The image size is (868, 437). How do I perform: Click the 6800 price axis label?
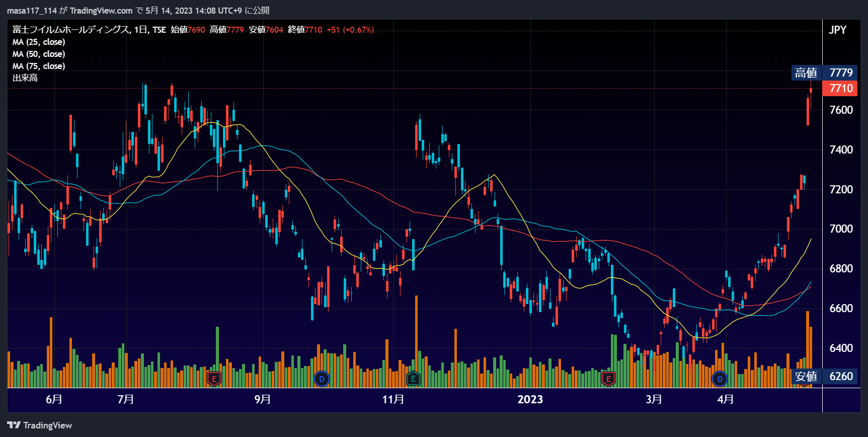click(841, 268)
